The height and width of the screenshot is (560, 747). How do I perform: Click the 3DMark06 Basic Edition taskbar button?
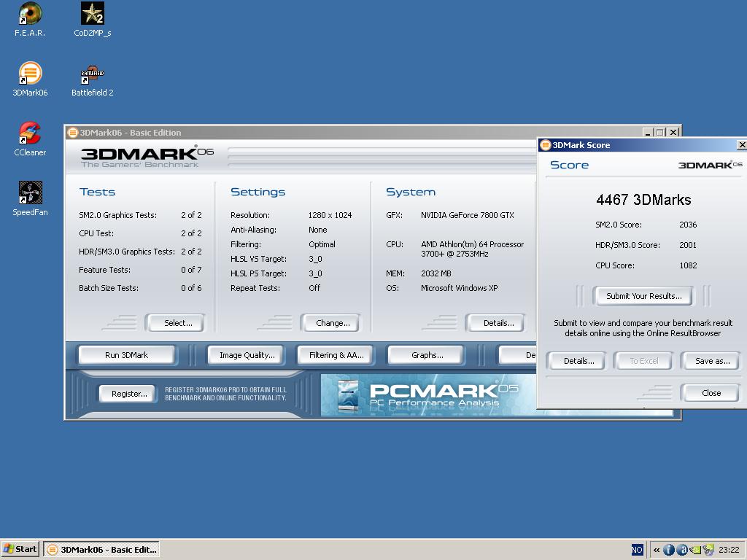coord(101,550)
